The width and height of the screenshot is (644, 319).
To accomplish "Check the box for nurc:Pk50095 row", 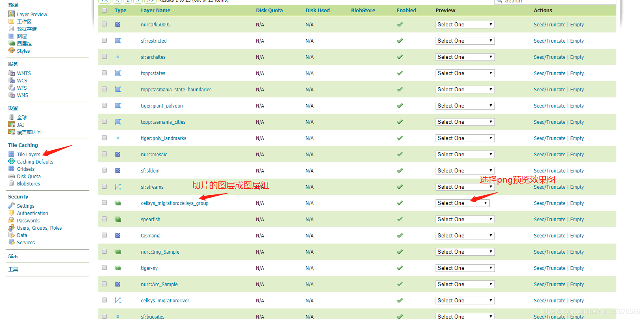I will [x=104, y=24].
